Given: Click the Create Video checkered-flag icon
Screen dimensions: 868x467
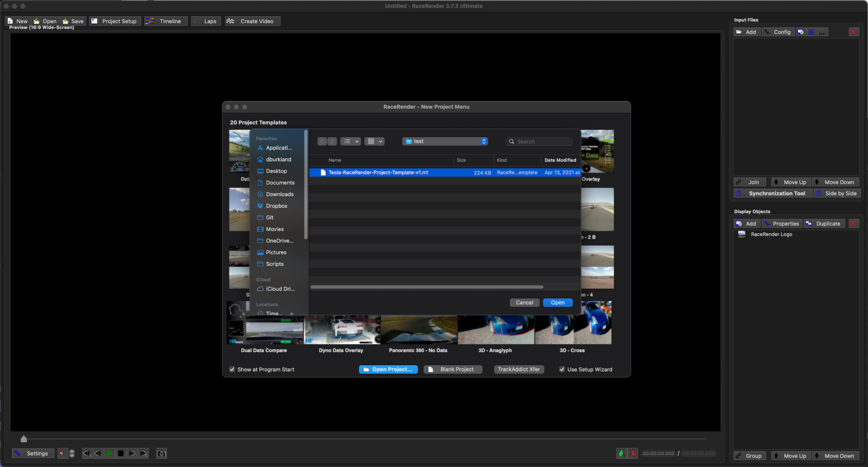Looking at the screenshot, I should 230,21.
